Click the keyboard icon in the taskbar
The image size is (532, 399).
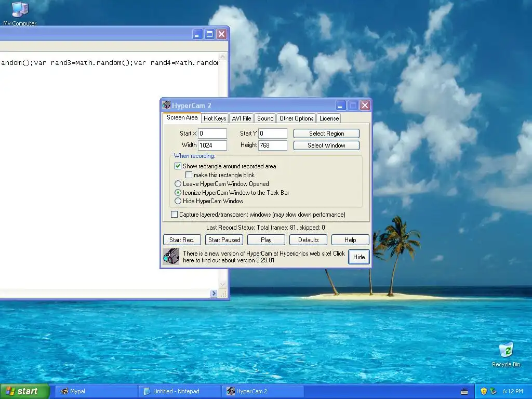(464, 392)
